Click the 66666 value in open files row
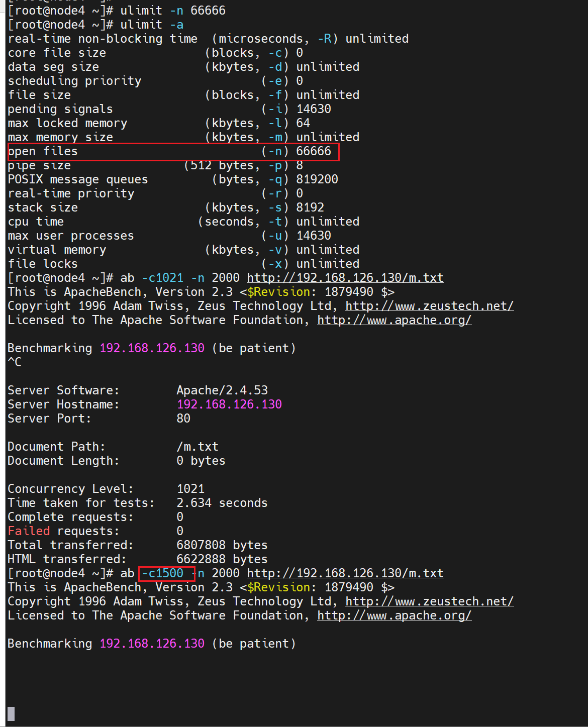 pos(314,151)
